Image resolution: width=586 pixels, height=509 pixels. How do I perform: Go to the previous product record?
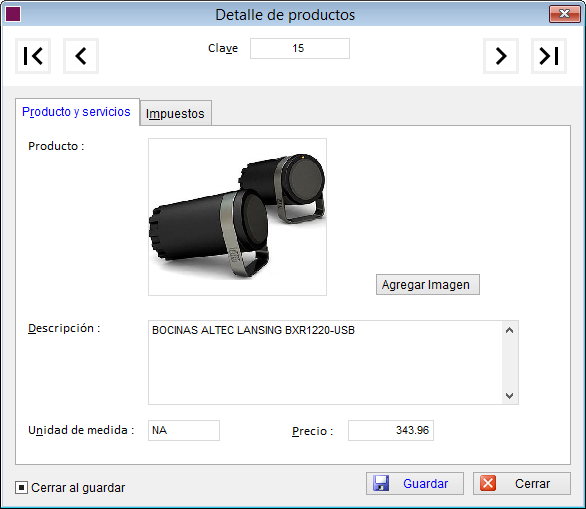81,56
